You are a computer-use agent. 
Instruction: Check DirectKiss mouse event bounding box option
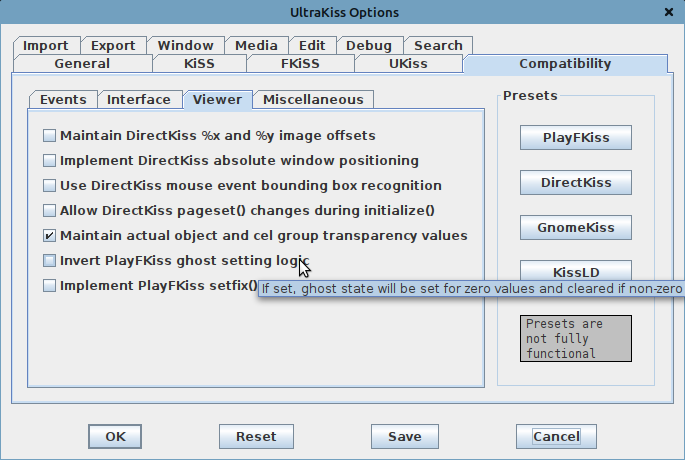coord(50,185)
